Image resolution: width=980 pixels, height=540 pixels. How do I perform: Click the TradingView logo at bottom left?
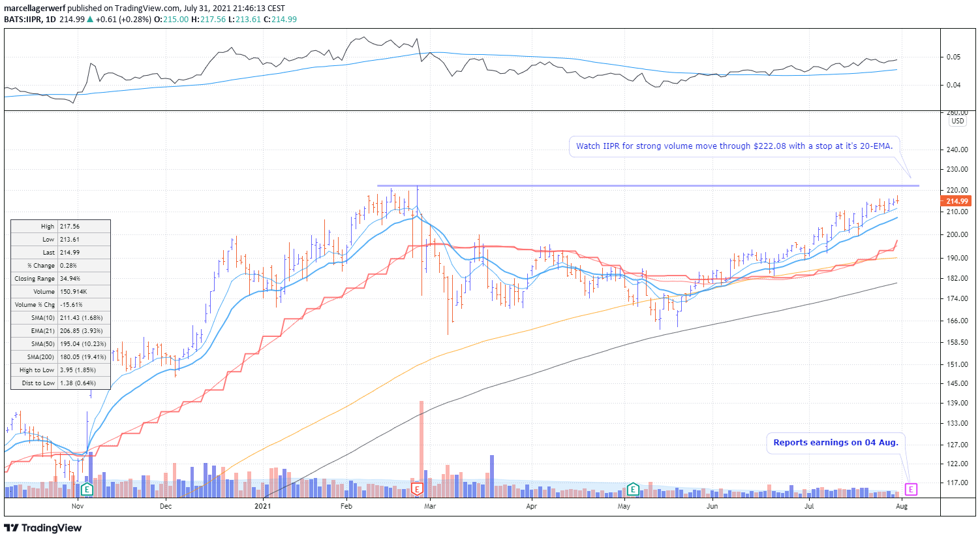coord(43,528)
